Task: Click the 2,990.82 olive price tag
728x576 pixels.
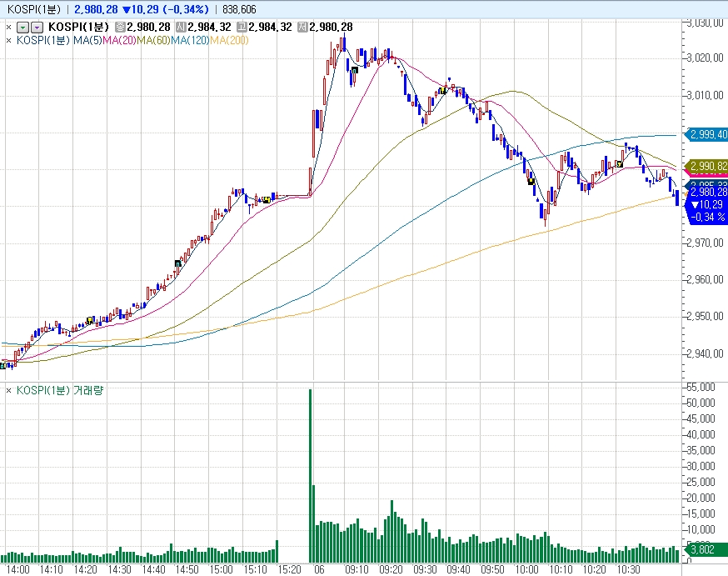Action: point(707,166)
